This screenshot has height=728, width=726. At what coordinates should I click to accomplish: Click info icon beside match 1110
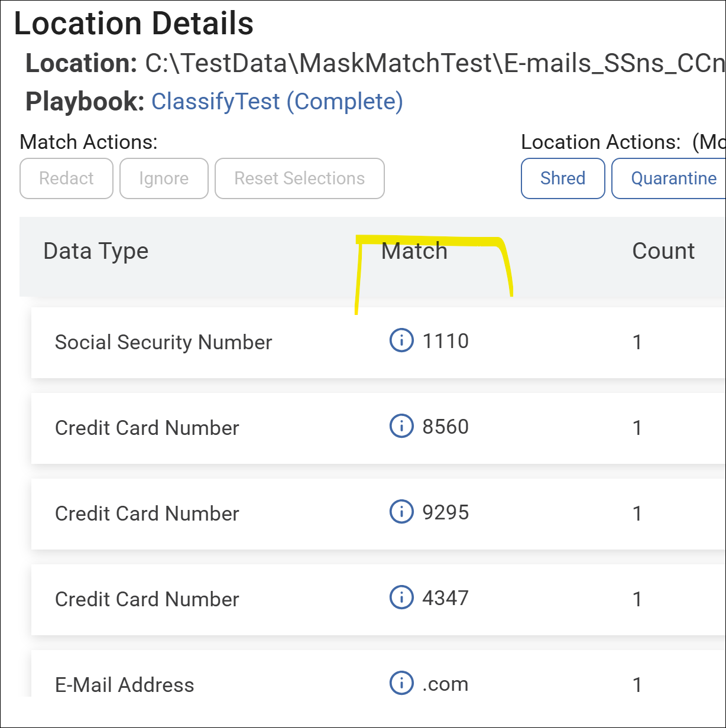pyautogui.click(x=401, y=341)
